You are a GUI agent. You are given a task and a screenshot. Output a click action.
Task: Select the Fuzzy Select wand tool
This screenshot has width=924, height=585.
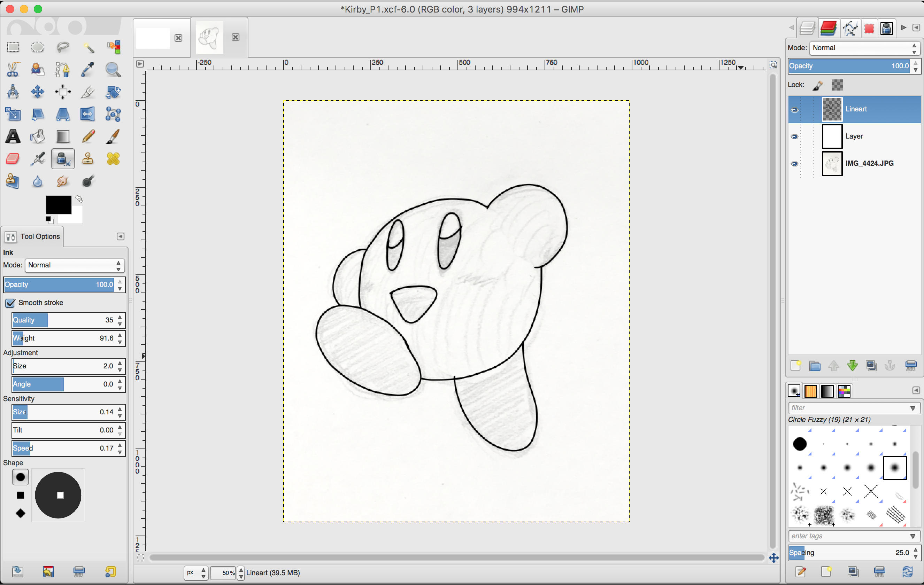88,48
